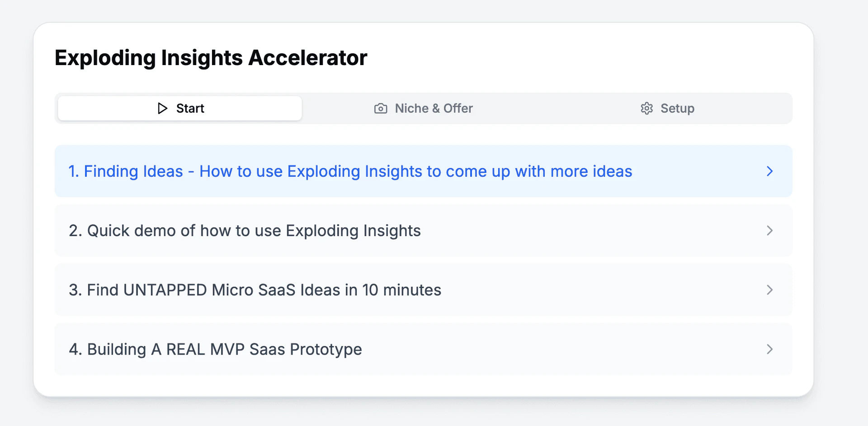The width and height of the screenshot is (868, 426).
Task: Click the Setup gear icon in the tab bar
Action: tap(646, 108)
